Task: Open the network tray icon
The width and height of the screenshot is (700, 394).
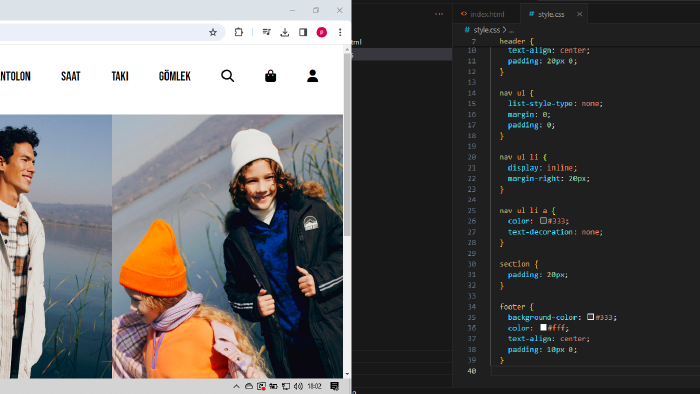Action: pos(285,386)
